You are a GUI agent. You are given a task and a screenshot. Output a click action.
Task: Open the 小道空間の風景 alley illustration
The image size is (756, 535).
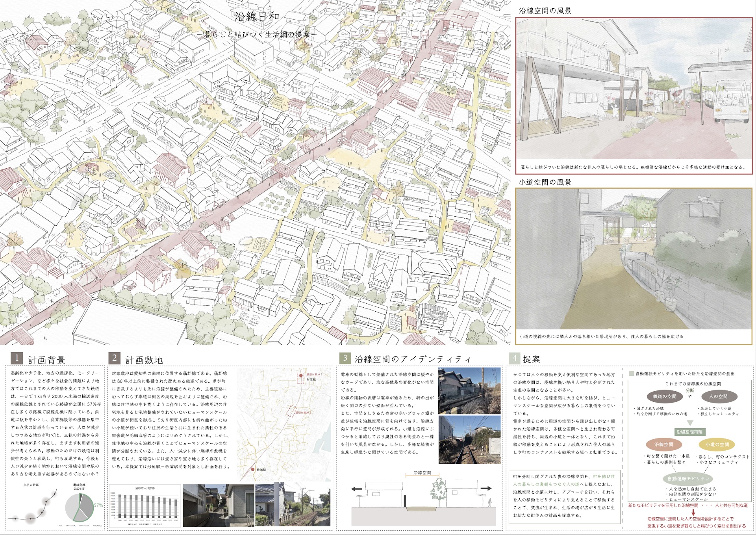(634, 259)
